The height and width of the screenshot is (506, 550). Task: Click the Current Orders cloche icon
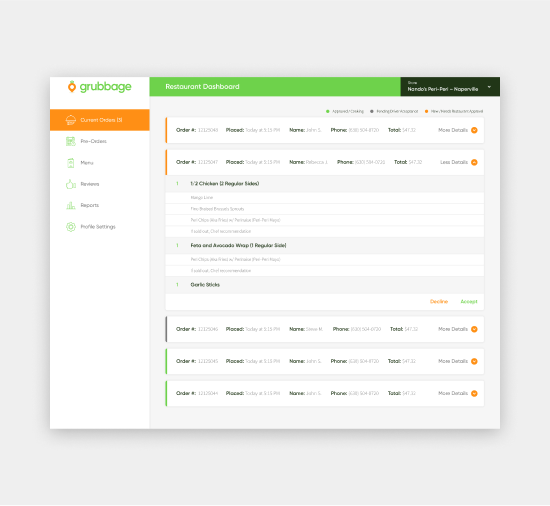(71, 120)
